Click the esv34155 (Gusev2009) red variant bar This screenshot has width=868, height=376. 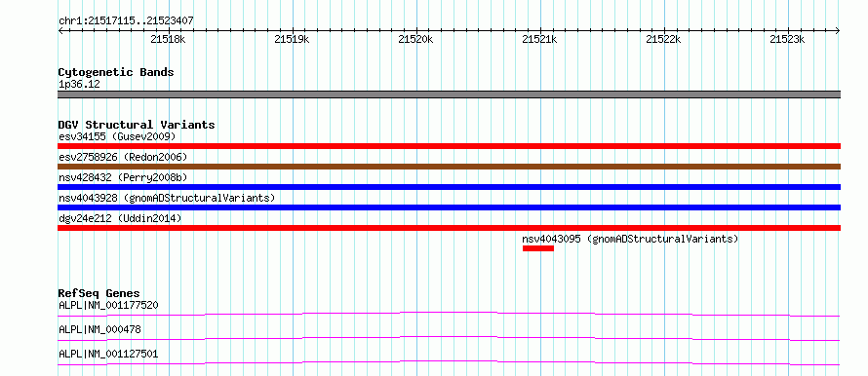pos(449,146)
